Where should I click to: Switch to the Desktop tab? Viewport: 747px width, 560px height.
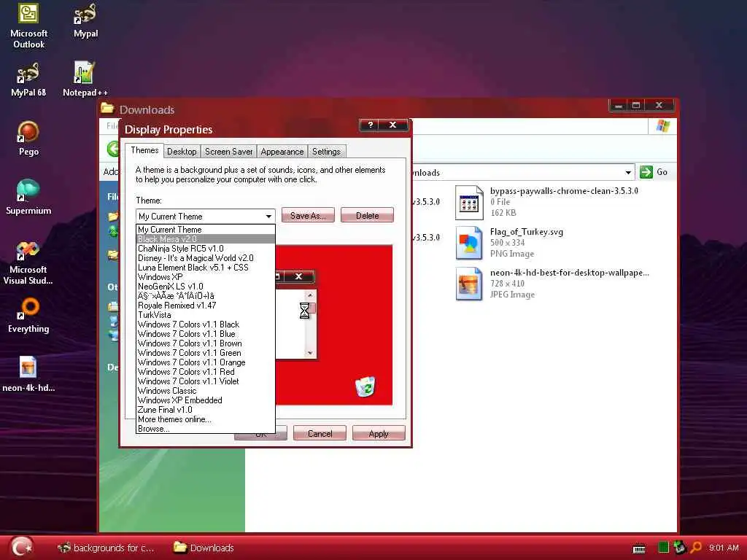coord(182,152)
